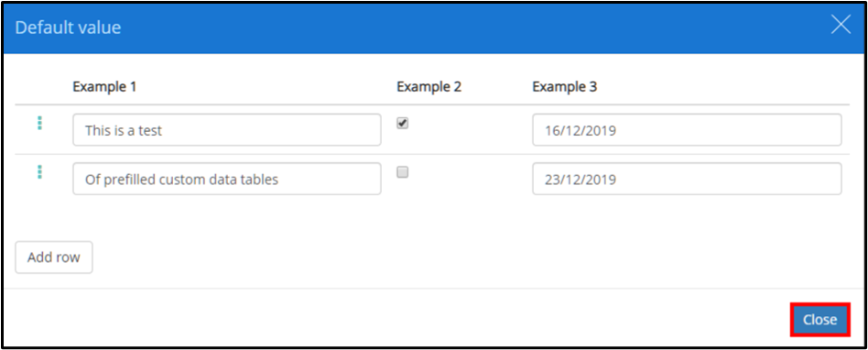Click the Add row button

(x=54, y=257)
